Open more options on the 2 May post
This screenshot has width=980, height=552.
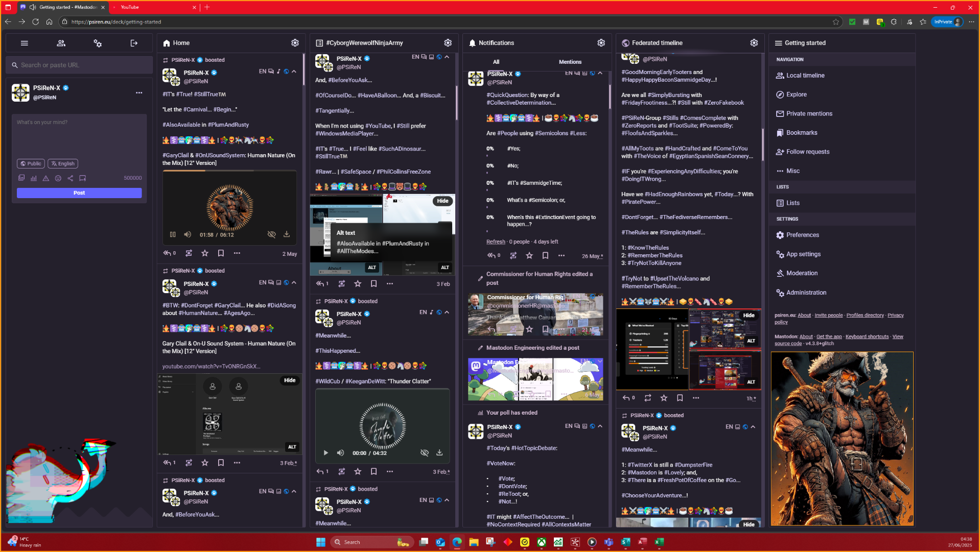click(237, 253)
